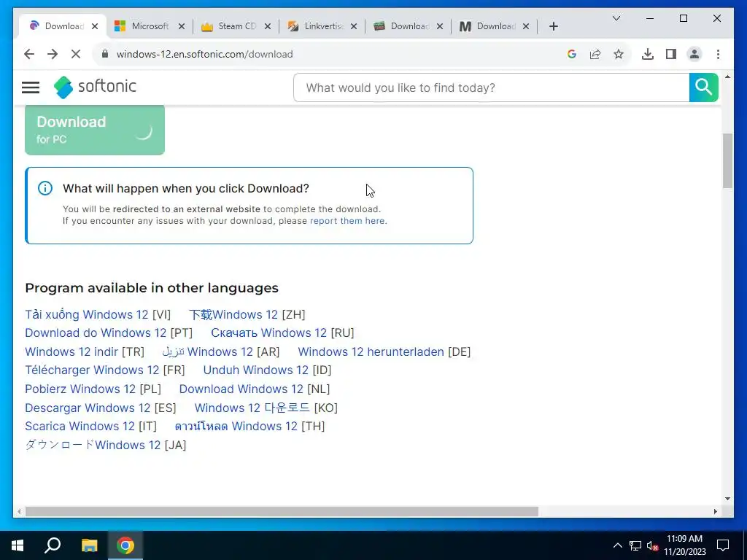Screen dimensions: 747x560
Task: Click the green search magnifier button
Action: coord(703,87)
